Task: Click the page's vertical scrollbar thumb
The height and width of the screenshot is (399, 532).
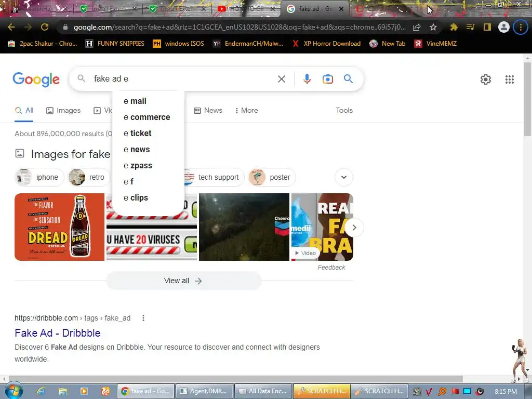Action: (527, 98)
